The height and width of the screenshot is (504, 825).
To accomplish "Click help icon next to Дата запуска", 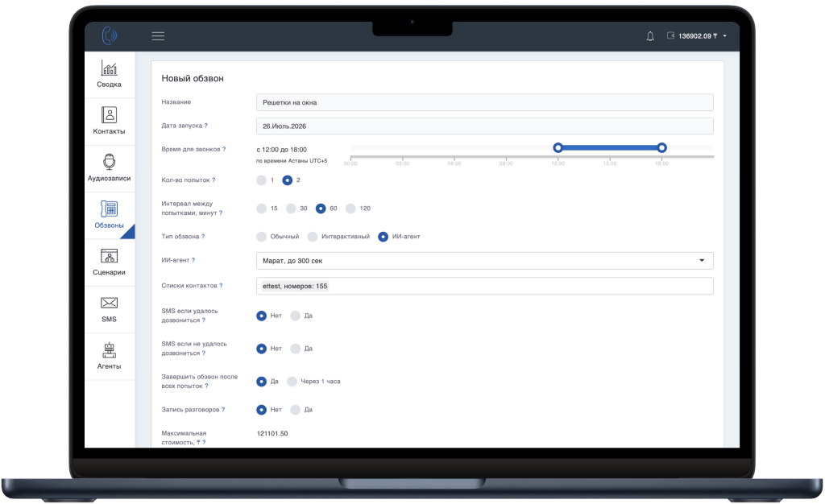I will tap(205, 126).
